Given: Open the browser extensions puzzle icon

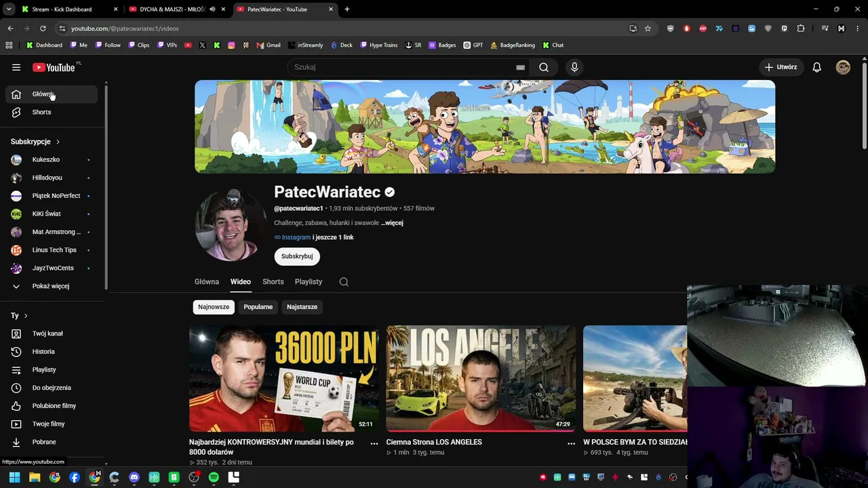Looking at the screenshot, I should tap(801, 28).
